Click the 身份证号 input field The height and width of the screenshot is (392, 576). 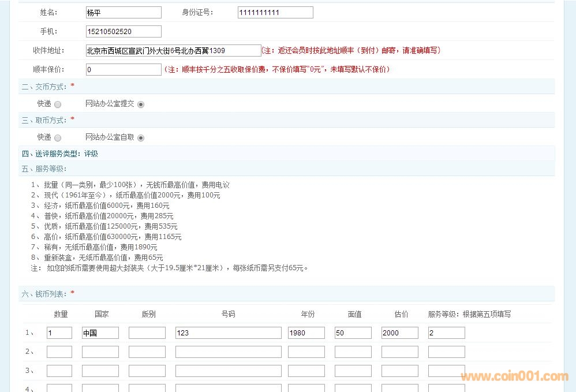click(x=275, y=13)
